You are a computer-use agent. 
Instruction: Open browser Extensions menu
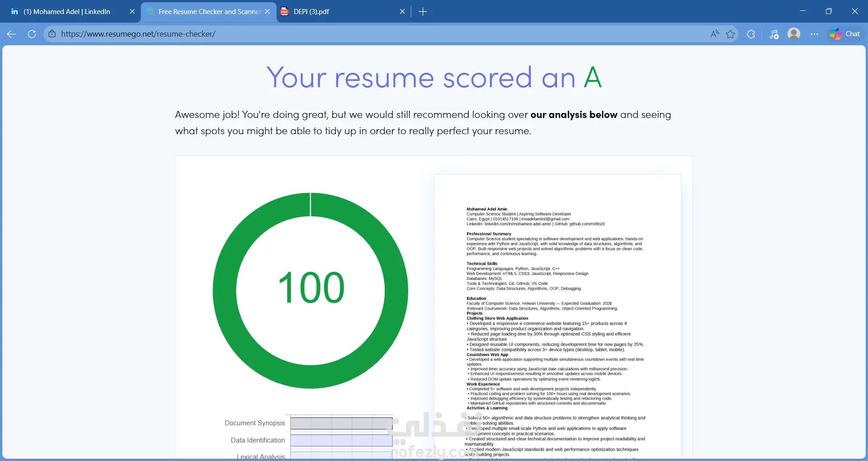751,34
